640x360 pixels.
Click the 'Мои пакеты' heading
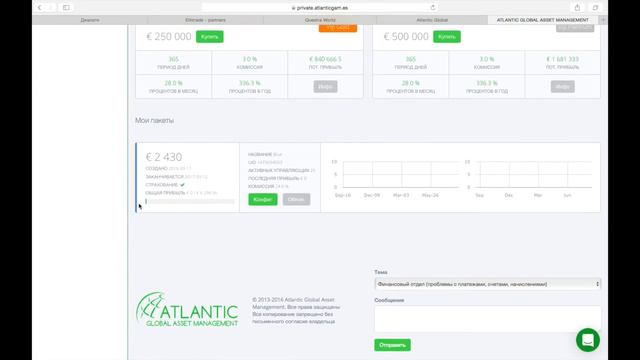click(154, 120)
